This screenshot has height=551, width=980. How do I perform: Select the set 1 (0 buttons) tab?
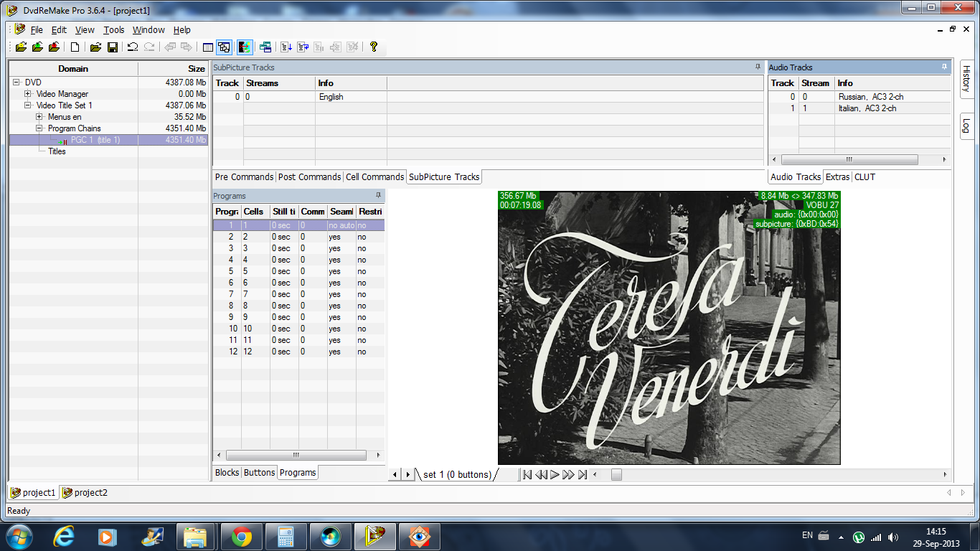(456, 474)
